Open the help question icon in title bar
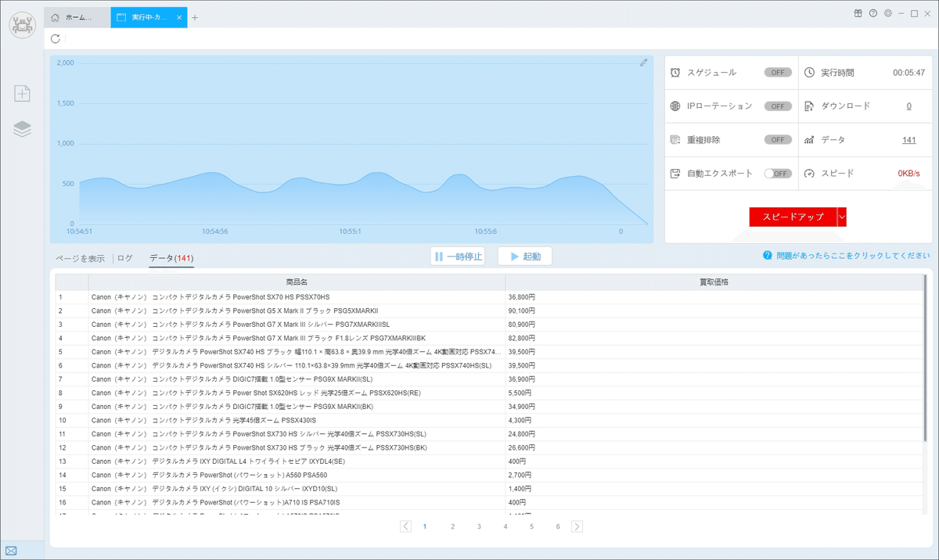Image resolution: width=939 pixels, height=560 pixels. click(872, 13)
